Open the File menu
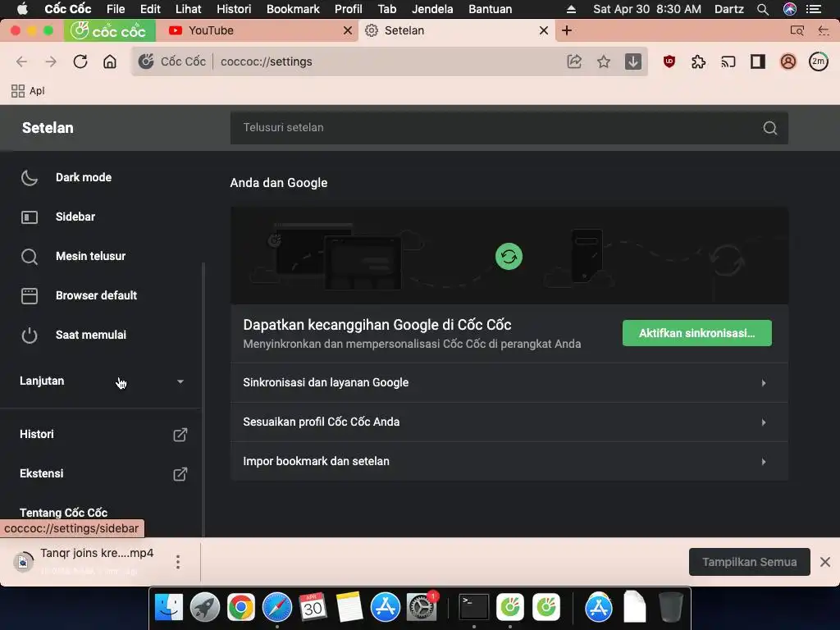This screenshot has width=840, height=630. (x=116, y=9)
